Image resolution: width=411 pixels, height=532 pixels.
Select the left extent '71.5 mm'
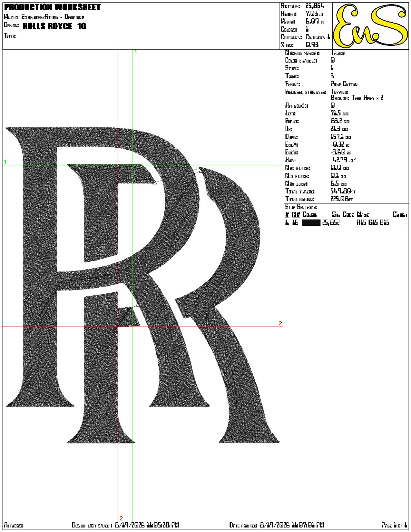pyautogui.click(x=339, y=113)
